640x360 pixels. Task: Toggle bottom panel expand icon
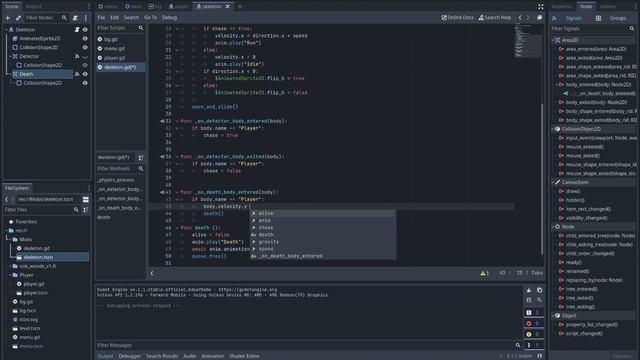tap(540, 356)
